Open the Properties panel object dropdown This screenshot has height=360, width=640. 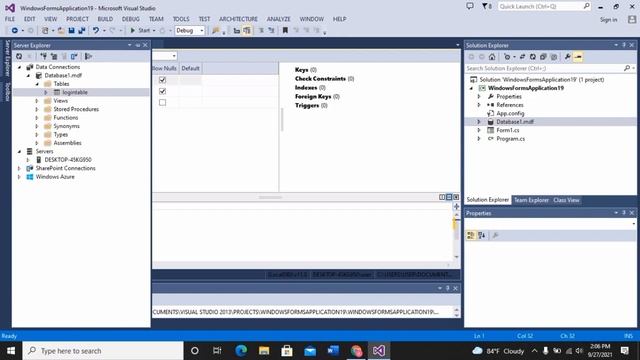(633, 224)
